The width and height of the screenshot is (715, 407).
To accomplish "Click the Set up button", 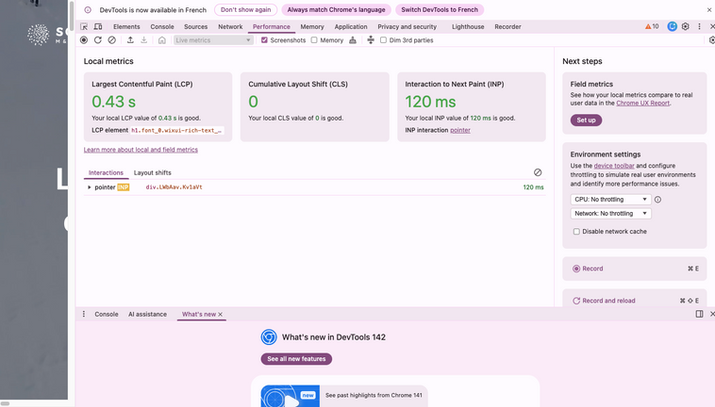I will (585, 120).
